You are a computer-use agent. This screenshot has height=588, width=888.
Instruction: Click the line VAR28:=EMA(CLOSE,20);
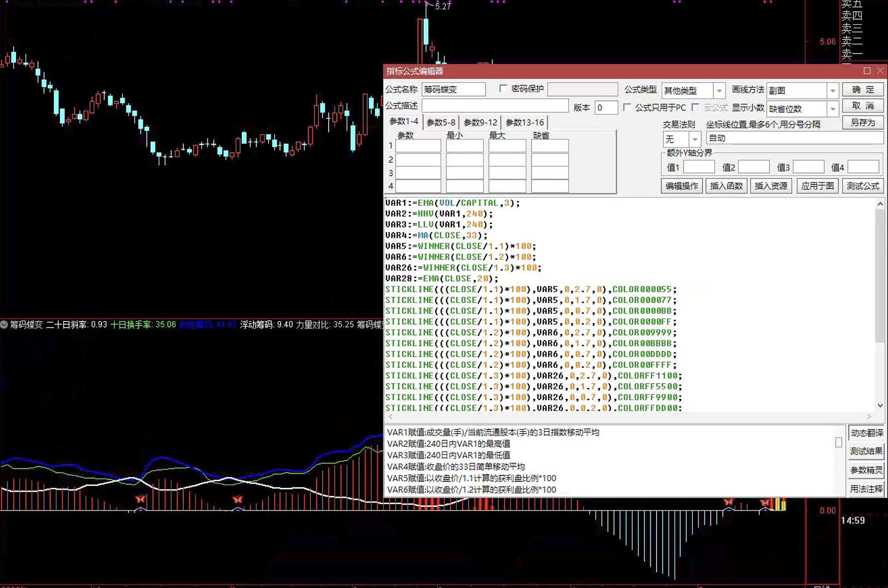(442, 279)
